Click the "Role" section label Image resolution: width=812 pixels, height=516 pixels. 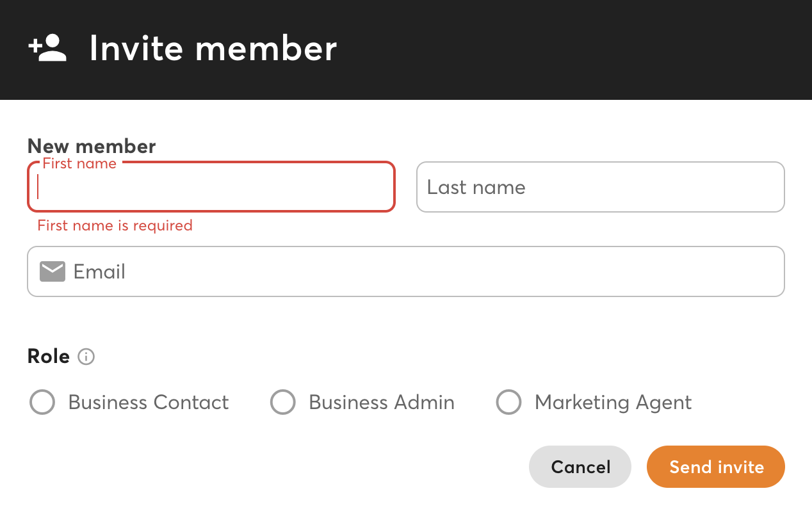[x=49, y=357]
